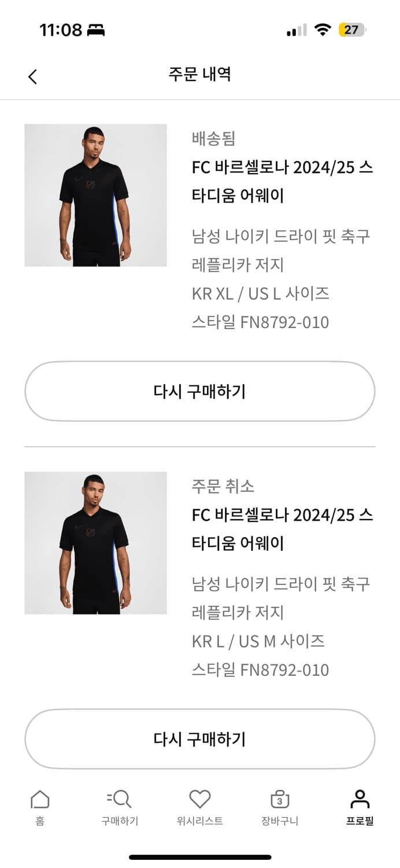400x868 pixels.
Task: Open the delivered FC 바르셀로나 product title
Action: click(282, 179)
